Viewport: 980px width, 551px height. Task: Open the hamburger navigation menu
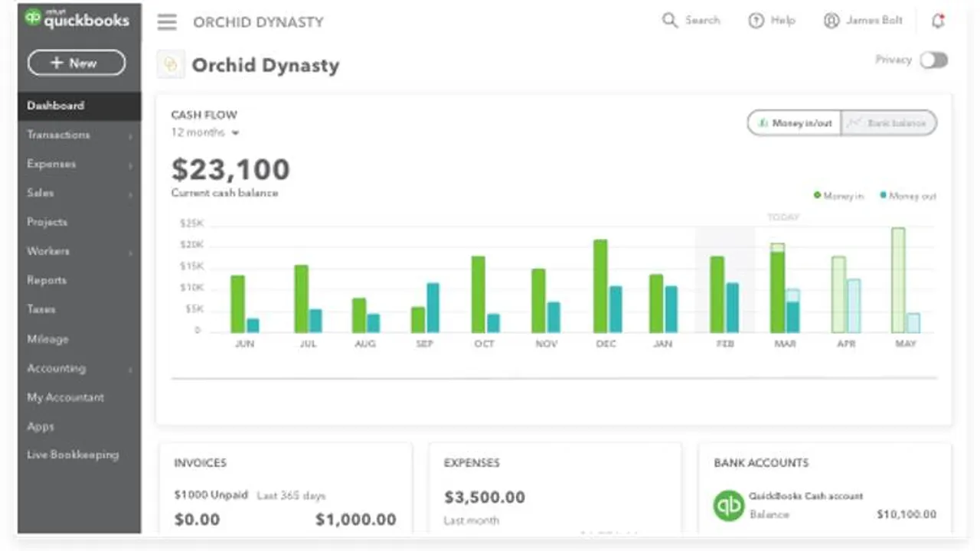pyautogui.click(x=167, y=22)
